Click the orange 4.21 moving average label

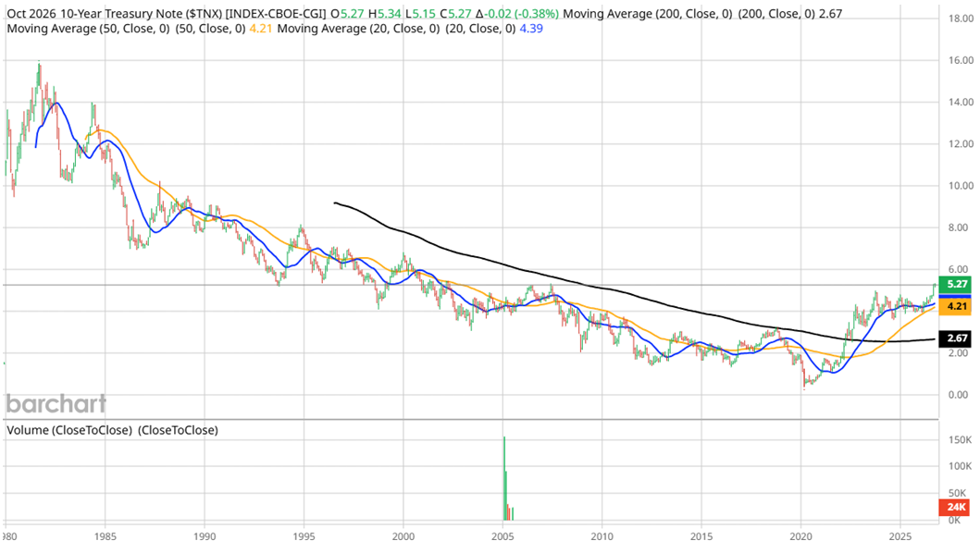[x=956, y=306]
